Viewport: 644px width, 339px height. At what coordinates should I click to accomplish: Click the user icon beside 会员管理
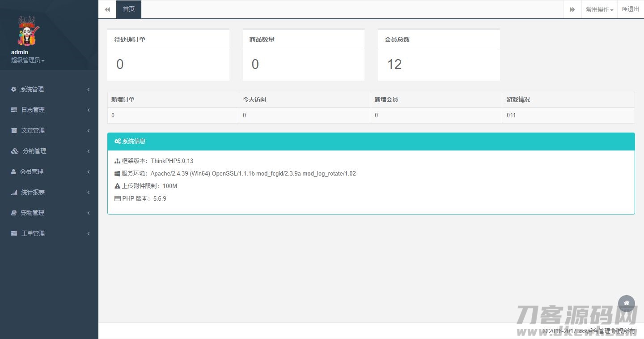point(14,172)
